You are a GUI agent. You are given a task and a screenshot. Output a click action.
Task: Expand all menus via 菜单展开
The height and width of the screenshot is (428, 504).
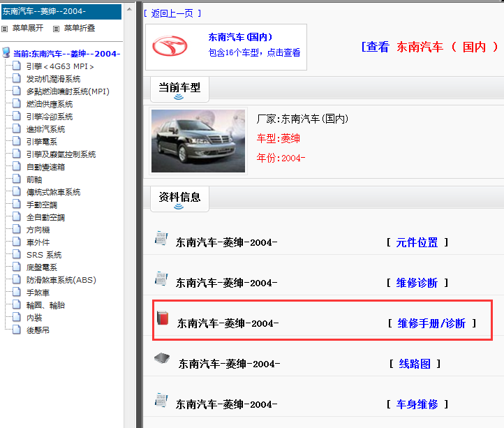pos(28,29)
